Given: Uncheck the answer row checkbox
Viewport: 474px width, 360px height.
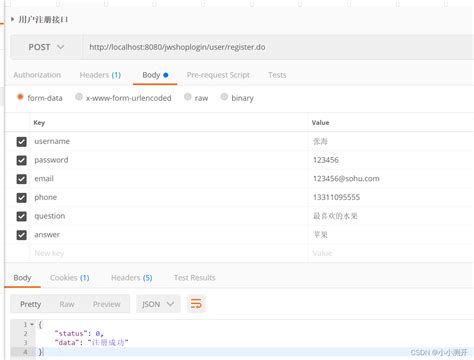Looking at the screenshot, I should point(22,235).
